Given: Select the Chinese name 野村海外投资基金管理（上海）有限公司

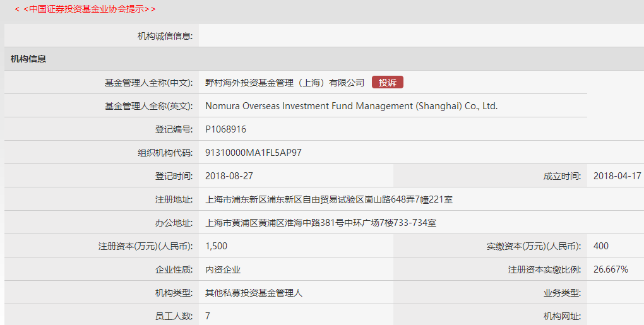Looking at the screenshot, I should point(285,83).
